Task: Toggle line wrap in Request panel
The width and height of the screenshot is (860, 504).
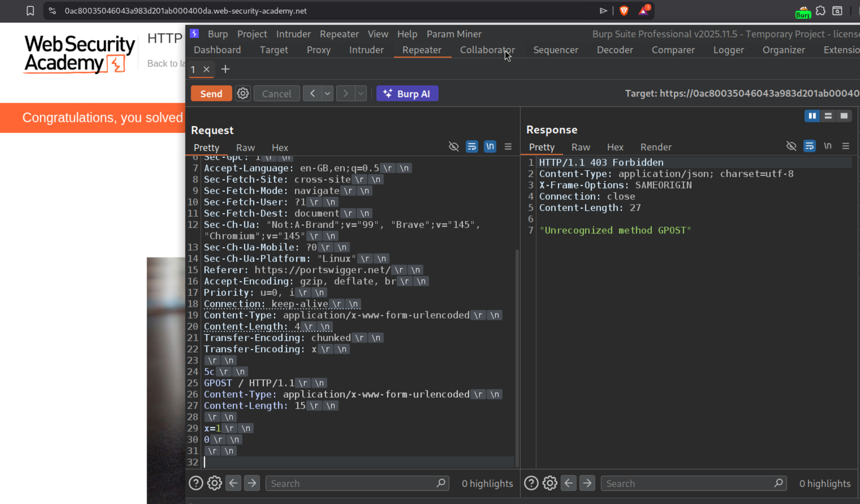Action: coord(472,147)
